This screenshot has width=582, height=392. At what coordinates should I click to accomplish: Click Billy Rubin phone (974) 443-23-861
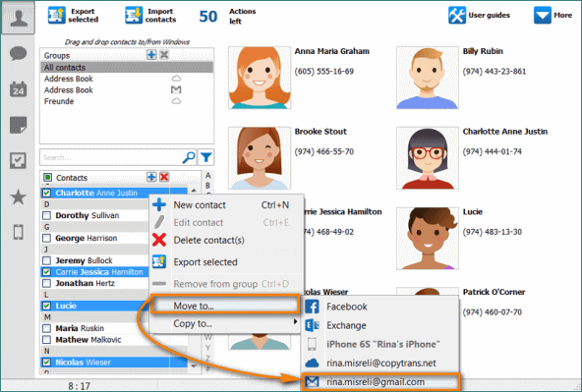[495, 72]
